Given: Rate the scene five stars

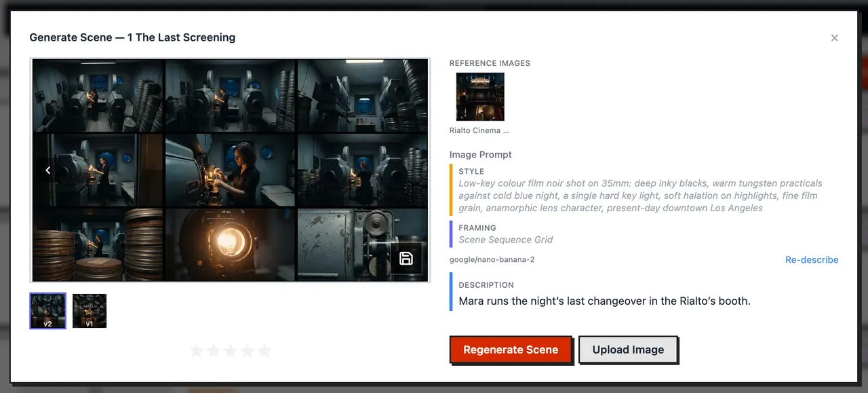Looking at the screenshot, I should tap(264, 351).
